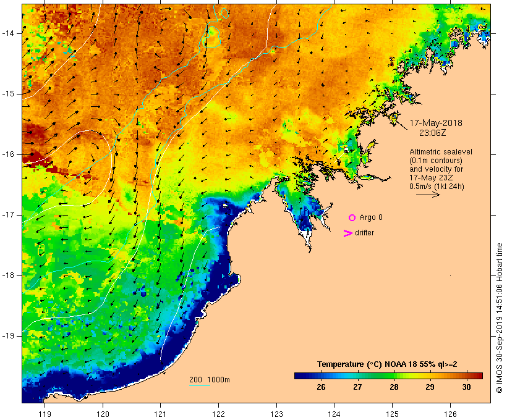Click the color bar tick label 27
Image resolution: width=507 pixels, height=420 pixels.
click(x=357, y=387)
